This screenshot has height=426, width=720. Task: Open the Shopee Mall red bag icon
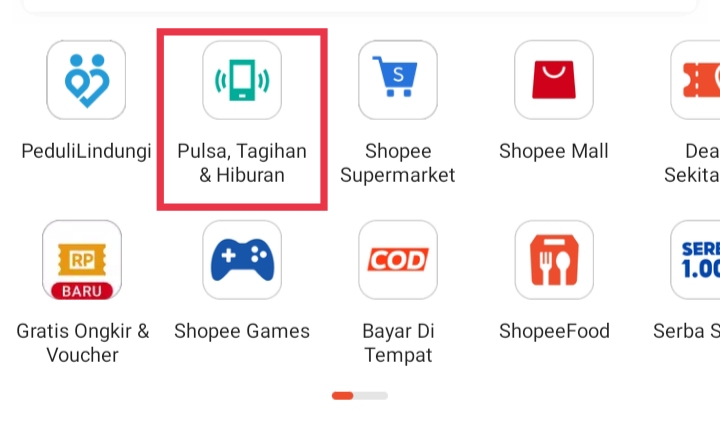tap(554, 80)
